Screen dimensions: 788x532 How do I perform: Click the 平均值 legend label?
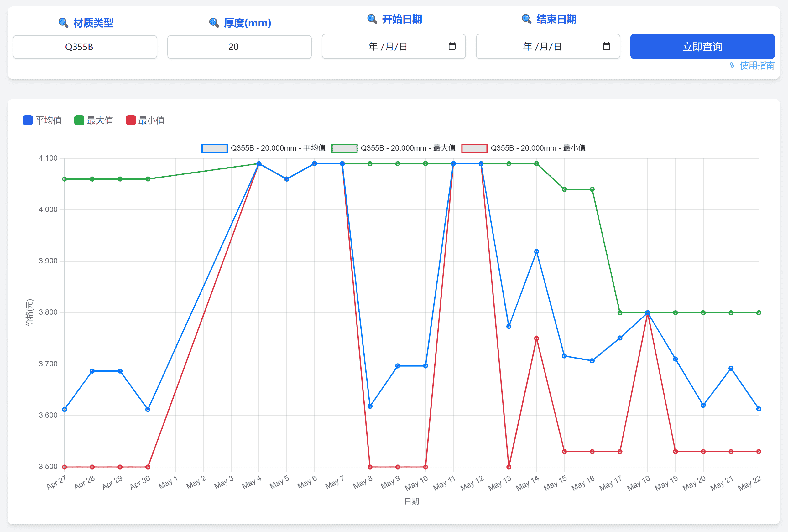pyautogui.click(x=49, y=120)
